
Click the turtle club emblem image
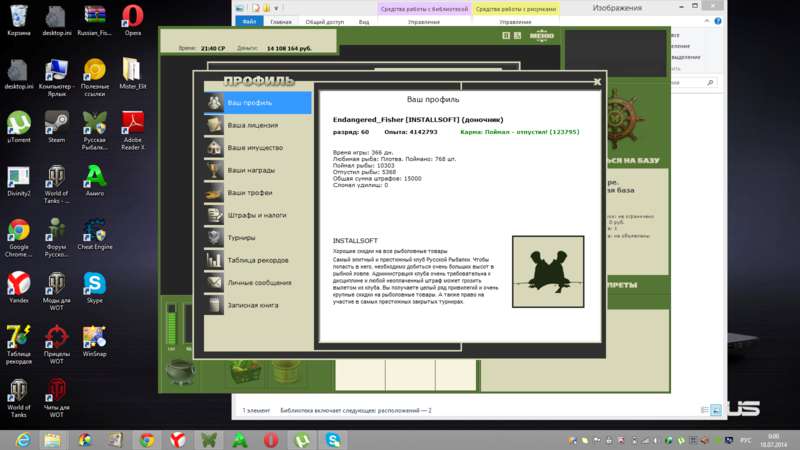[x=548, y=271]
